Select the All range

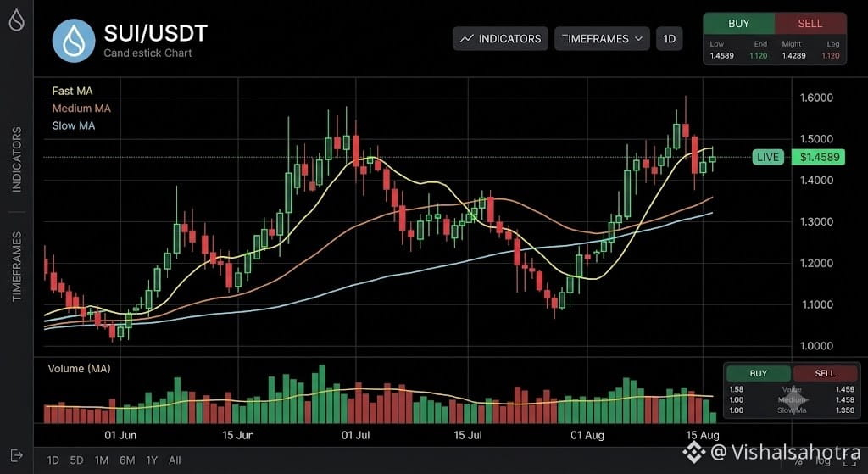click(x=175, y=460)
